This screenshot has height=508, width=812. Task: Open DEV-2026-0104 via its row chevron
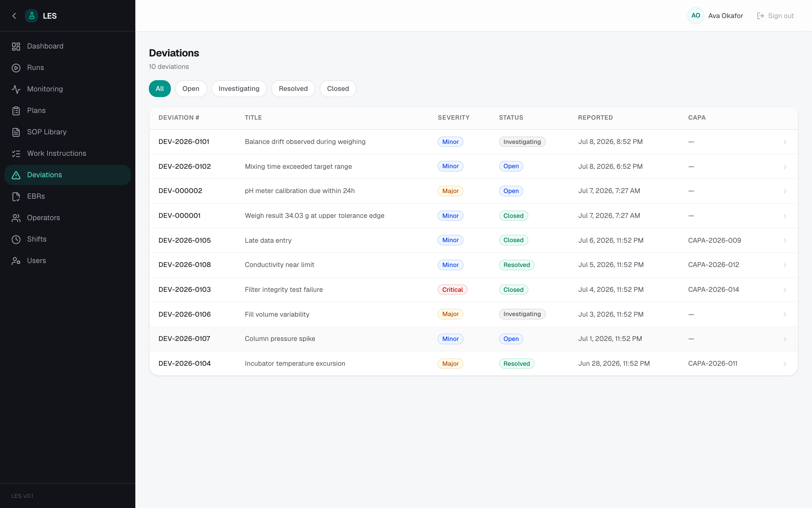pyautogui.click(x=784, y=364)
